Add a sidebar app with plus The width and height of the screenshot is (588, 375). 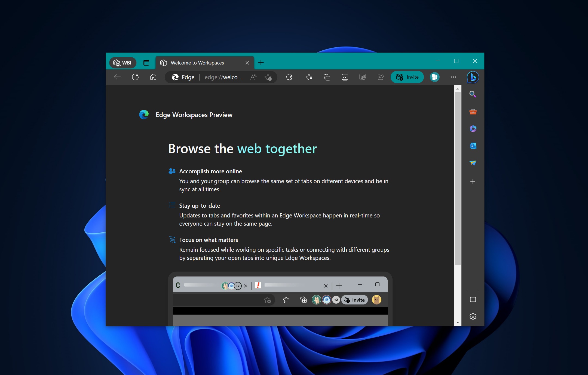point(473,181)
